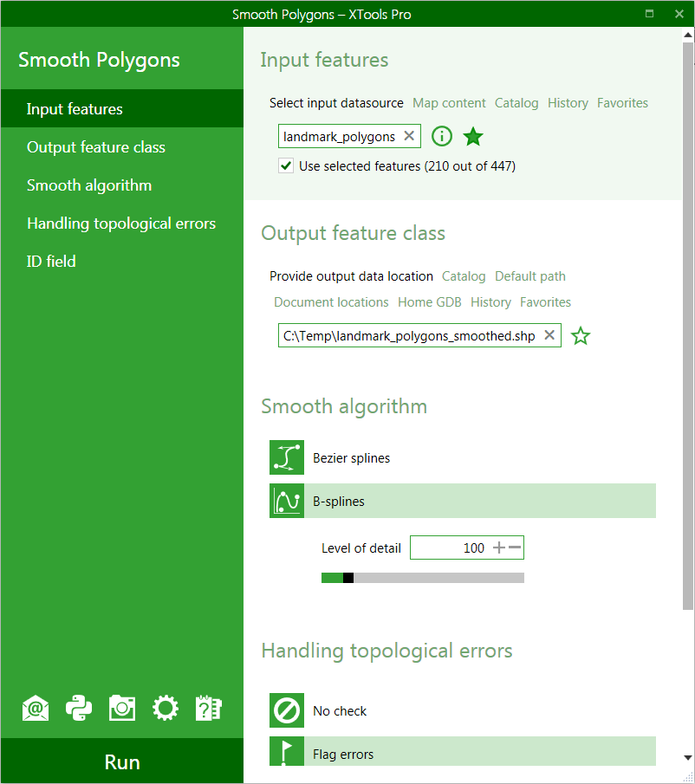Viewport: 695px width, 784px height.
Task: Open settings via the gear icon
Action: (166, 709)
